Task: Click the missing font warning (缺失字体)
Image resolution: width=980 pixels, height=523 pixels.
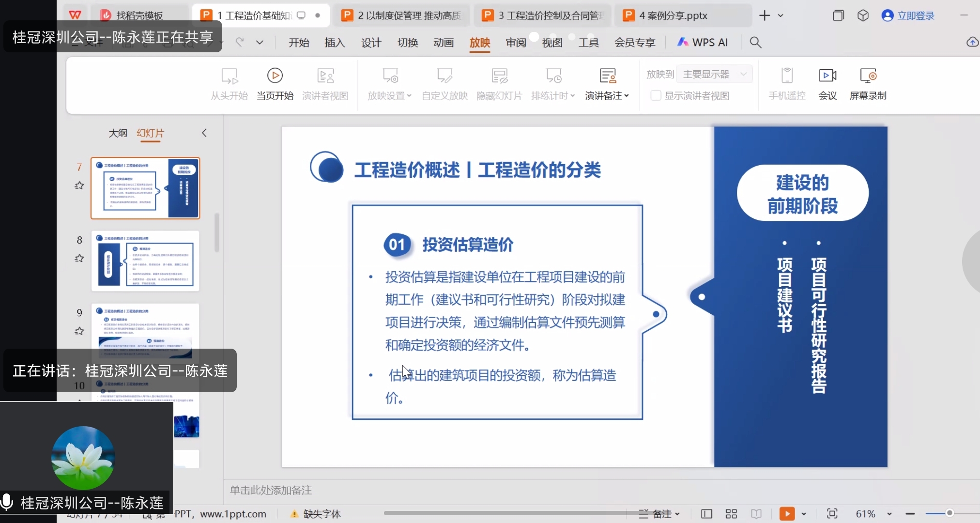Action: point(315,514)
